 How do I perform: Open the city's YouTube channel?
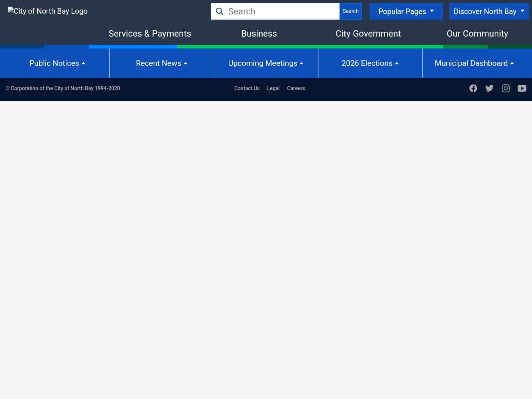coord(522,88)
